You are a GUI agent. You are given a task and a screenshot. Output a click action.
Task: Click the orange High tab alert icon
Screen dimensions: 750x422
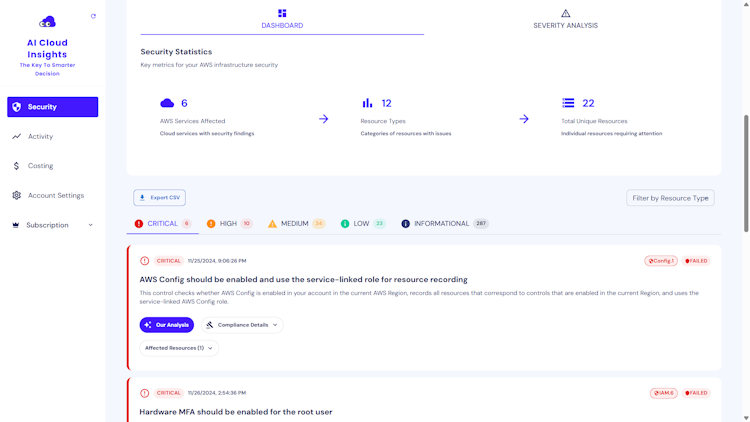[211, 223]
